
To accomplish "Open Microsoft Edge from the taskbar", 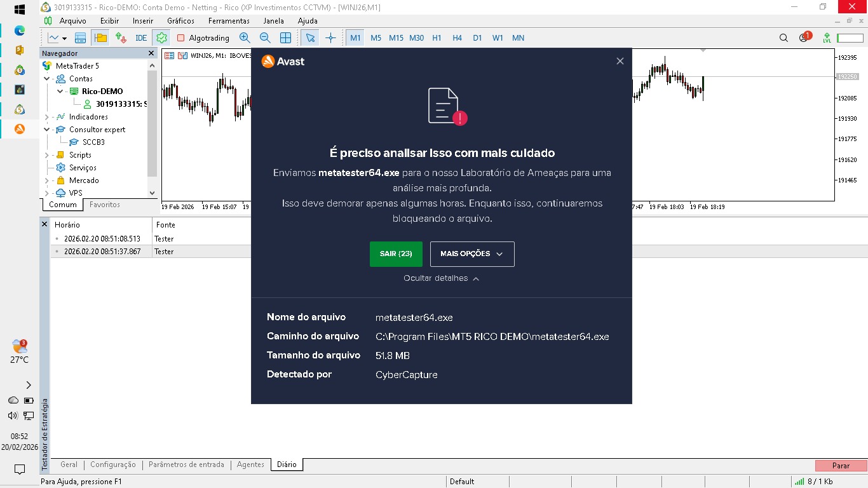I will pyautogui.click(x=20, y=30).
